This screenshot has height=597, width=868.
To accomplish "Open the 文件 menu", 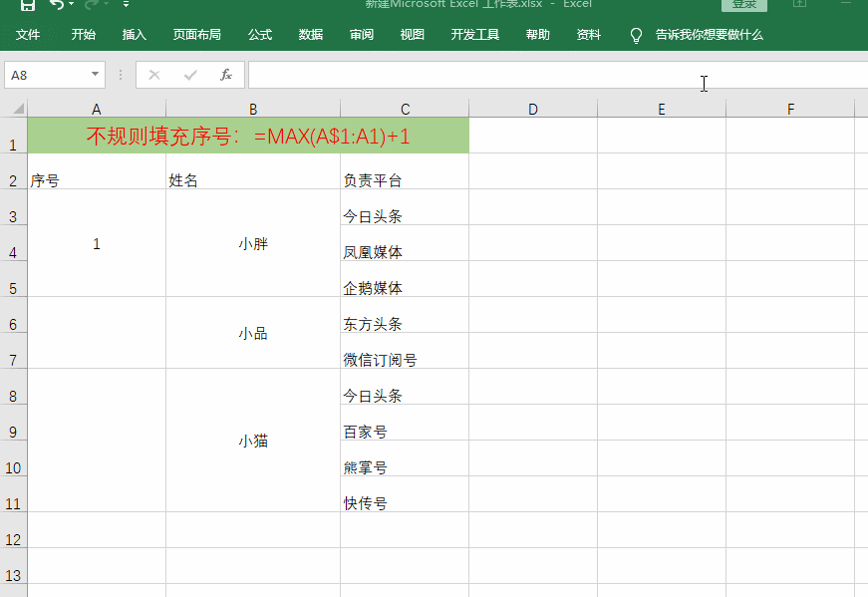I will click(28, 35).
